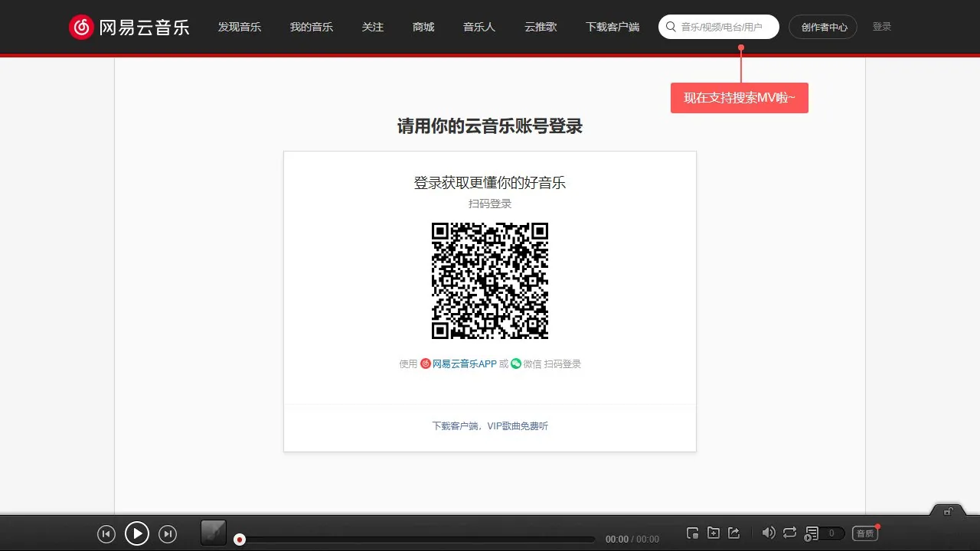Click the NetEase Cloud Music logo
The width and height of the screenshot is (980, 551).
coord(129,28)
